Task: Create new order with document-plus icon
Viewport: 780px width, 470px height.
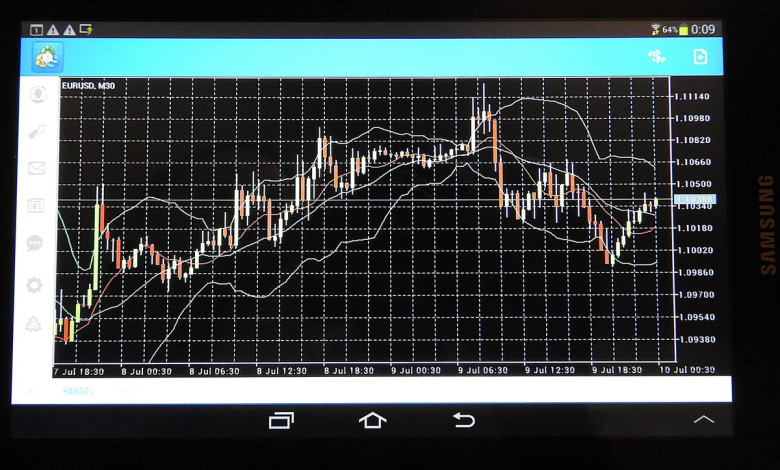Action: coord(700,57)
